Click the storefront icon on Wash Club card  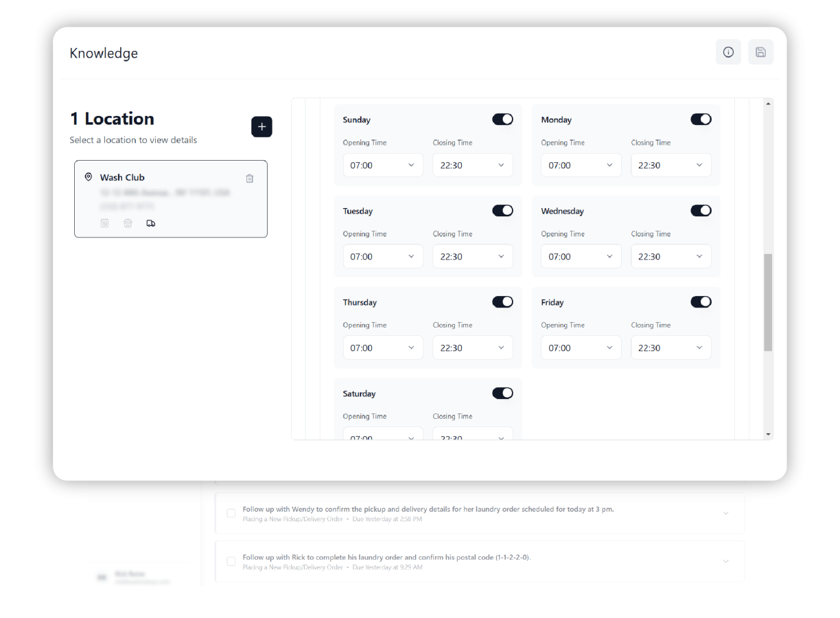128,223
